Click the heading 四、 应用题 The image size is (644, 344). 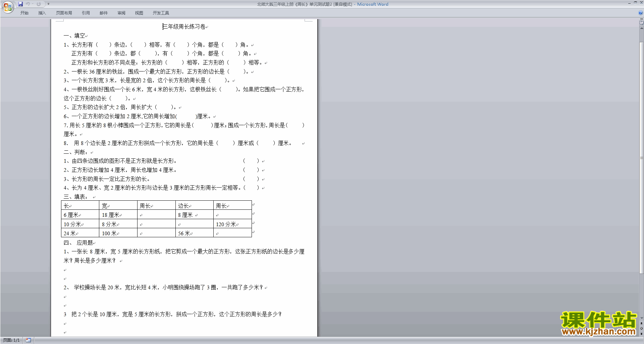[78, 243]
